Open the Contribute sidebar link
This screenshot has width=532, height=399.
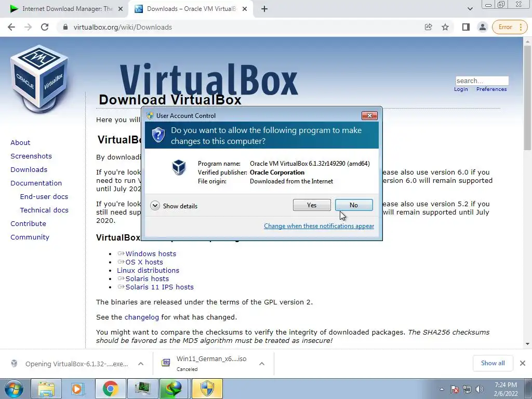(28, 224)
